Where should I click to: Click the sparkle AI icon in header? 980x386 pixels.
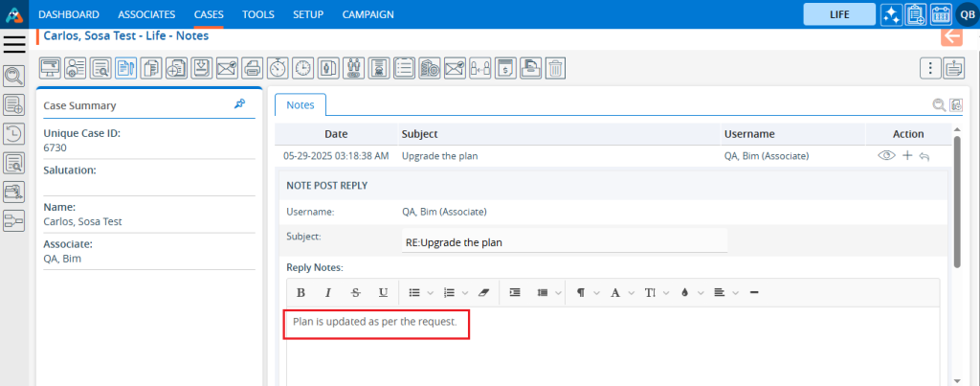[x=891, y=14]
